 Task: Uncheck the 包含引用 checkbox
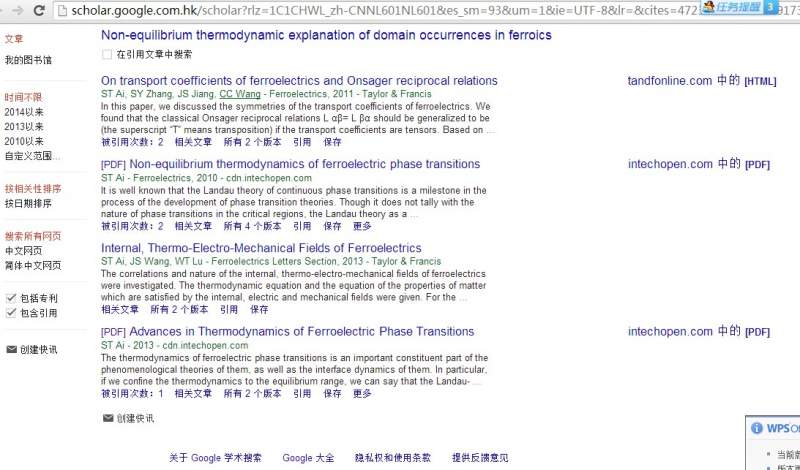coord(11,313)
